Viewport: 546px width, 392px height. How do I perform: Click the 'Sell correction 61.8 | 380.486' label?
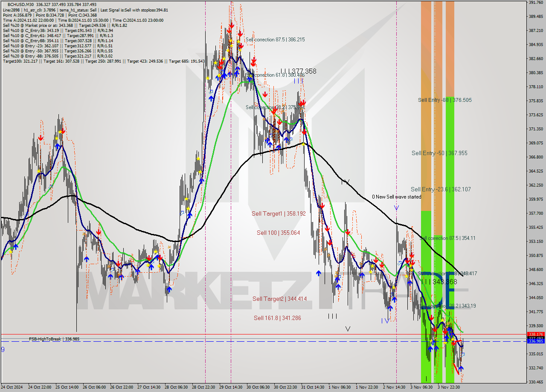click(275, 75)
